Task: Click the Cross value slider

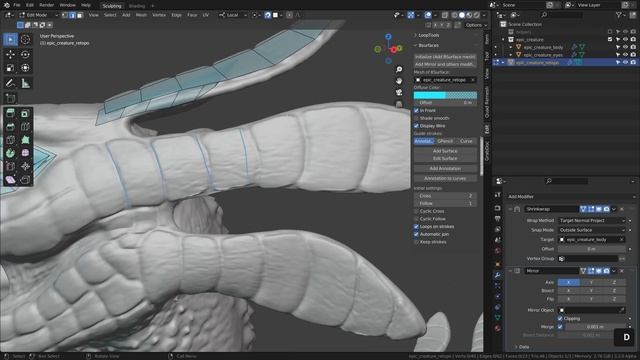Action: [445, 196]
